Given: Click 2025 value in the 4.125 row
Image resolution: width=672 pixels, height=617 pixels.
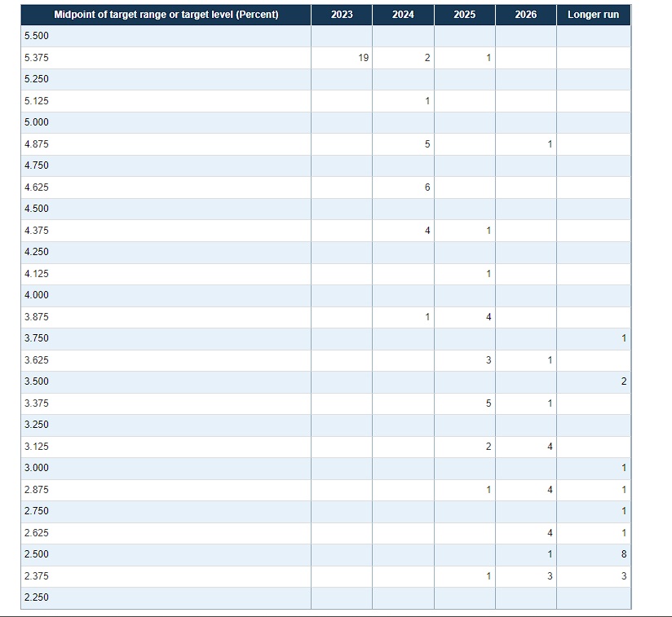Looking at the screenshot, I should [x=489, y=274].
